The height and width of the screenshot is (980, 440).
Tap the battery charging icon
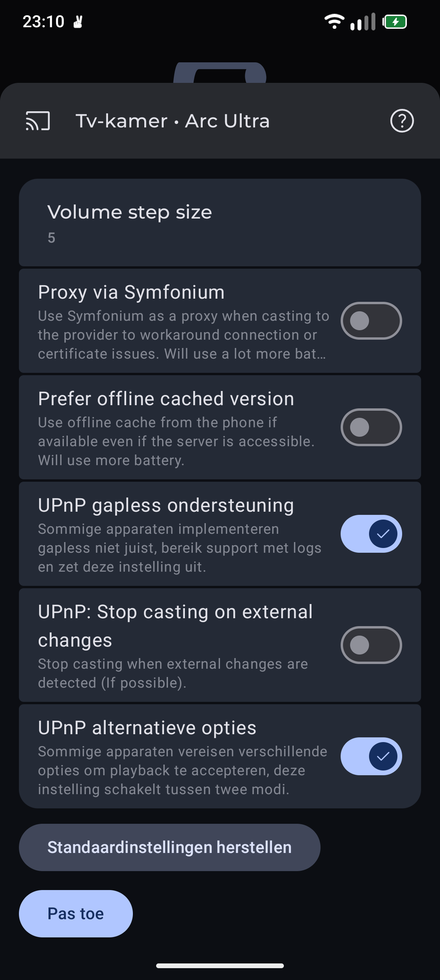pos(395,22)
